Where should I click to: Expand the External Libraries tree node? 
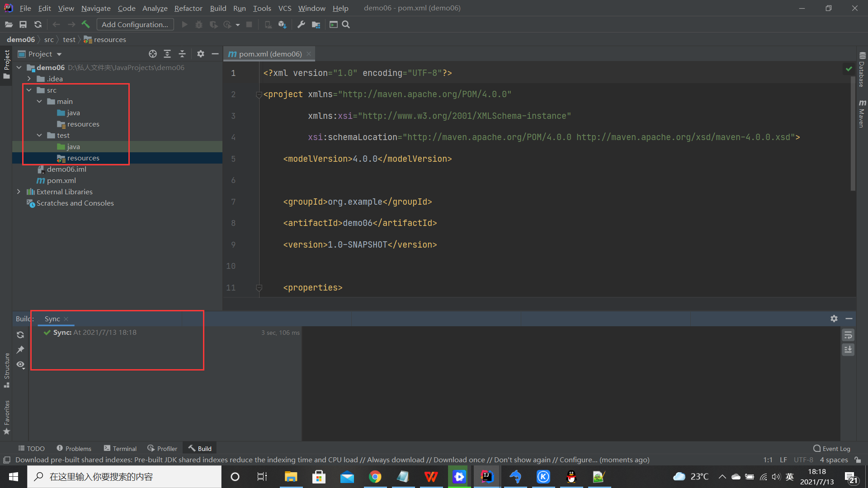pos(18,191)
